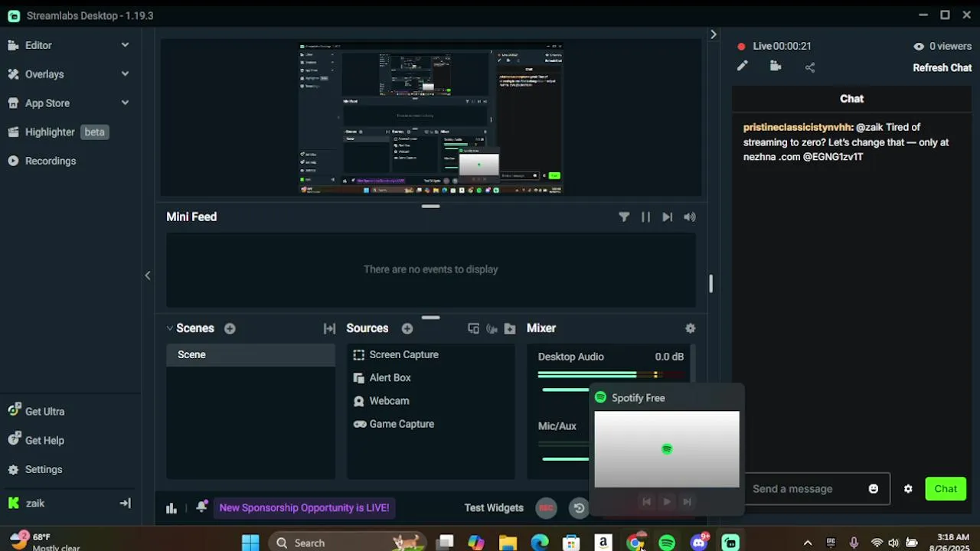Skip to next Spotify track in popup
The height and width of the screenshot is (551, 980).
(x=687, y=502)
